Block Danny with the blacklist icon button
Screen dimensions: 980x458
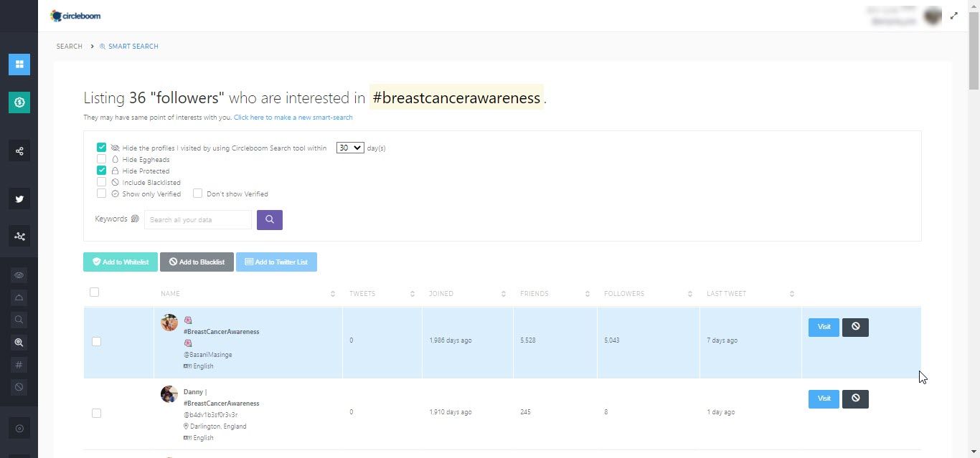click(855, 399)
